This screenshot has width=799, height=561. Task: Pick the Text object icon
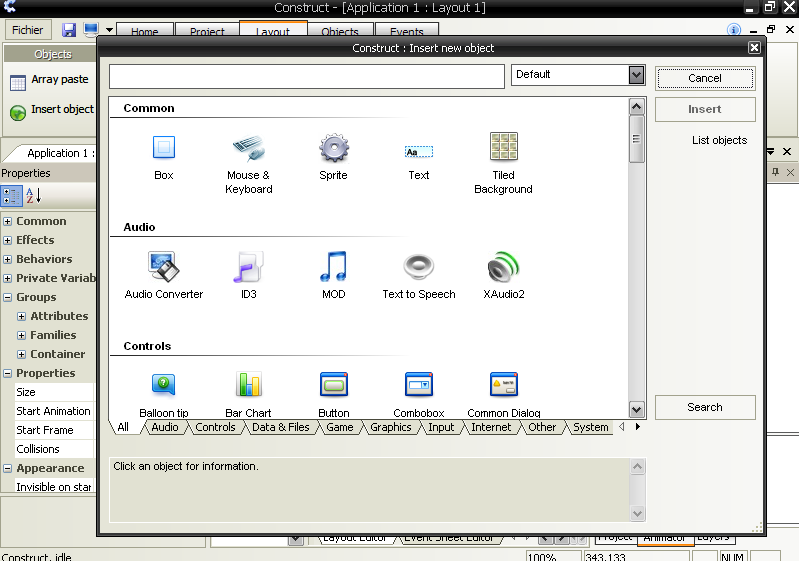419,151
